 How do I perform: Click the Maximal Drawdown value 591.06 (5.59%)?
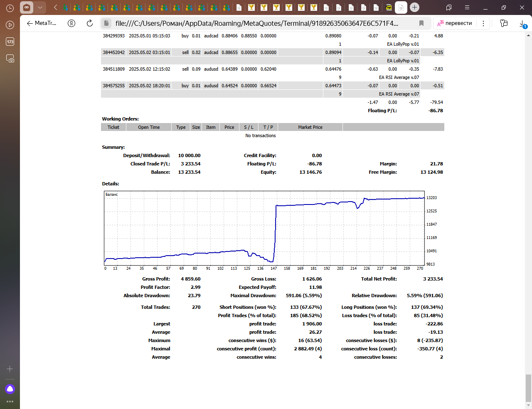(304, 296)
